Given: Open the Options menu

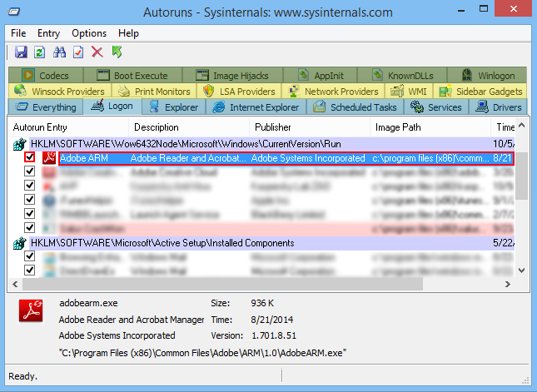Looking at the screenshot, I should click(x=89, y=33).
